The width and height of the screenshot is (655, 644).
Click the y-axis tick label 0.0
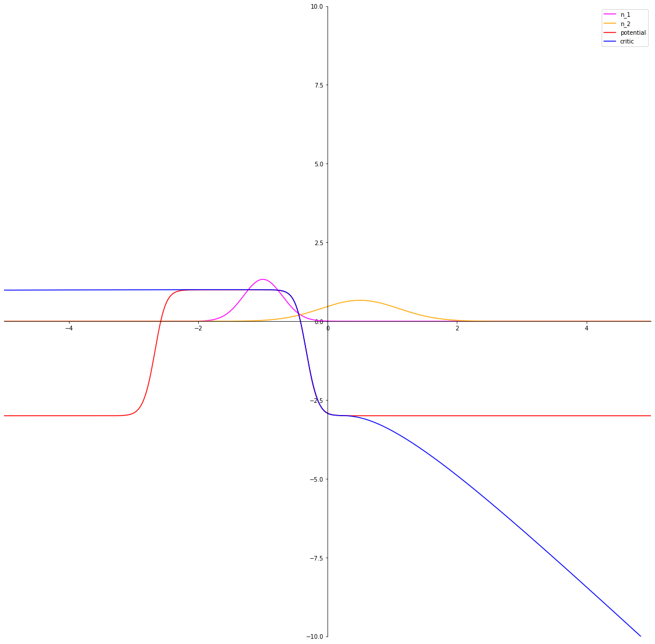pos(319,322)
